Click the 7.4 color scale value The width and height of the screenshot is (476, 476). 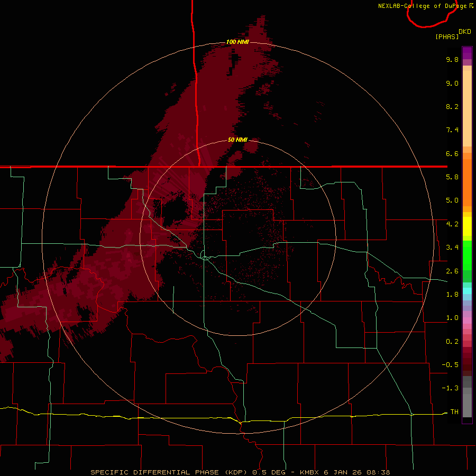click(452, 130)
